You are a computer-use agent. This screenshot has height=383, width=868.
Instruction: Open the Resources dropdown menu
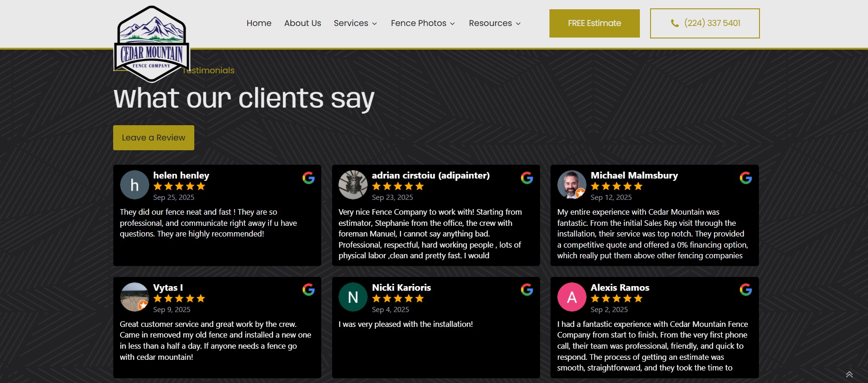tap(494, 23)
